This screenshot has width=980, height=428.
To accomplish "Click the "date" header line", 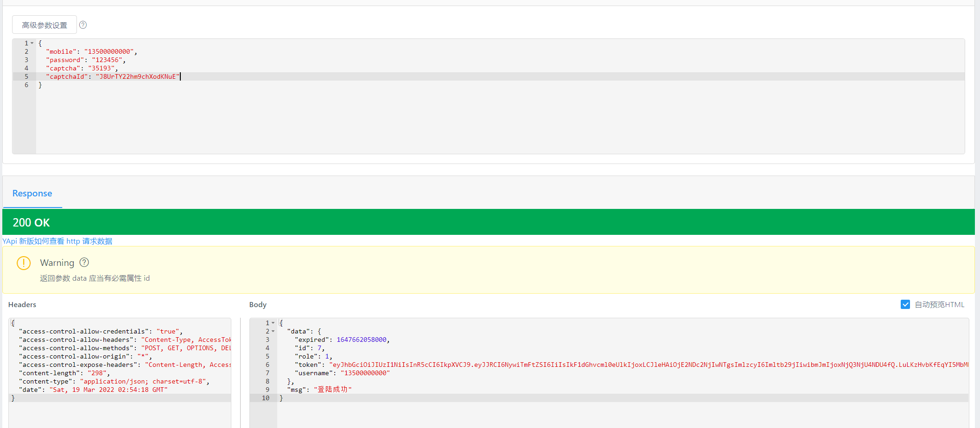I will point(93,390).
